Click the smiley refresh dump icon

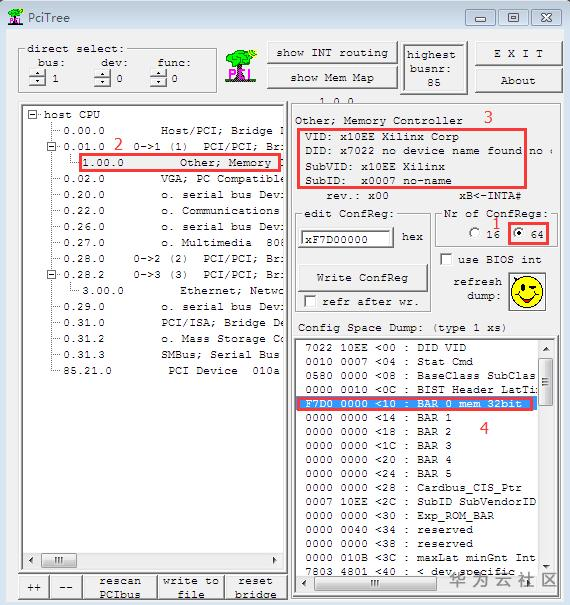tap(527, 292)
